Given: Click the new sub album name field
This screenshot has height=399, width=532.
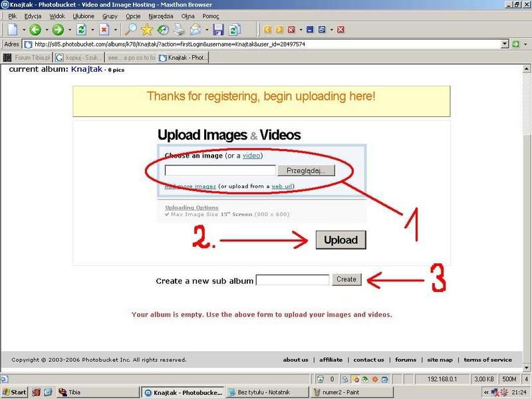Looking at the screenshot, I should (293, 280).
